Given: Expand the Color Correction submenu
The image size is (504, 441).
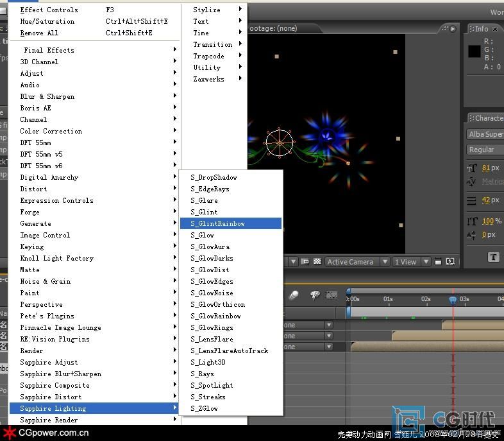Looking at the screenshot, I should (x=94, y=131).
